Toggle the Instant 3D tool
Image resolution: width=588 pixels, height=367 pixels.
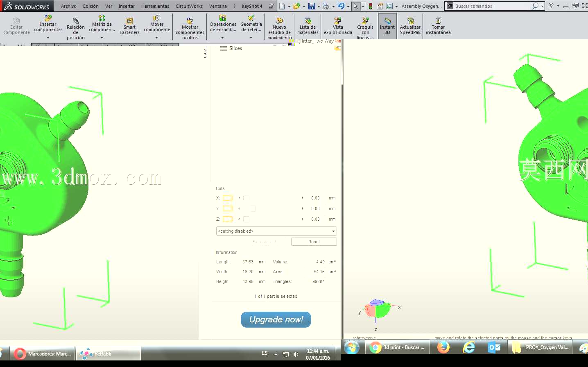click(x=387, y=26)
